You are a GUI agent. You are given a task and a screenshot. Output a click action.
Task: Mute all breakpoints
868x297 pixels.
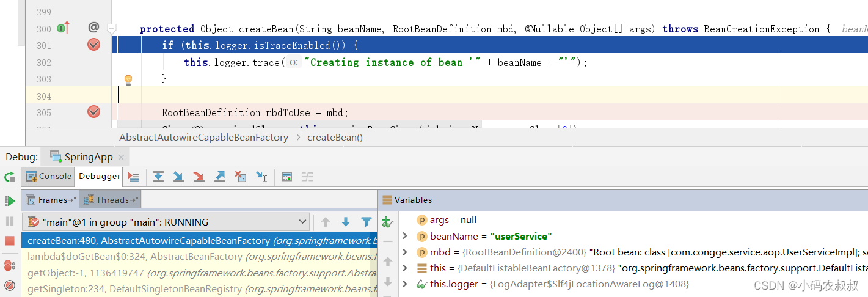(x=10, y=285)
